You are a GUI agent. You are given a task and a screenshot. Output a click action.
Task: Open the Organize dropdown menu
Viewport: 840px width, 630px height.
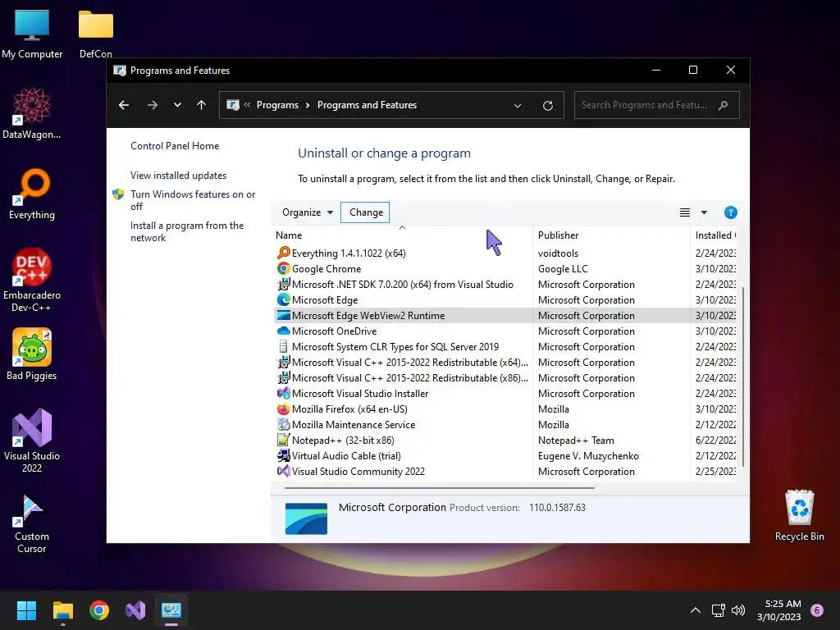[308, 212]
